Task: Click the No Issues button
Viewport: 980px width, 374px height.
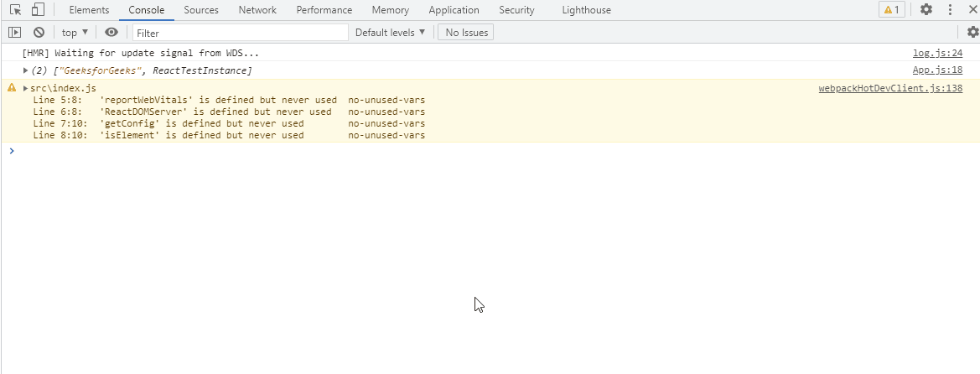Action: 466,33
